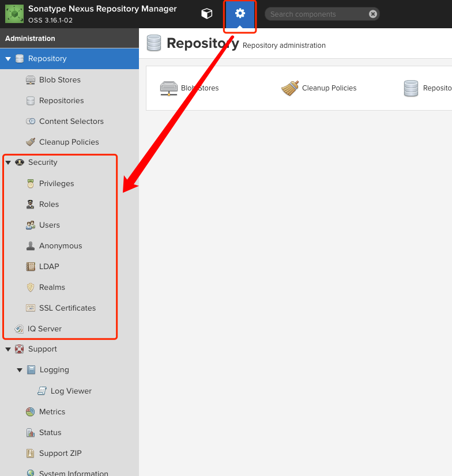Select Cleanup Policies in the sidebar
Image resolution: width=452 pixels, height=476 pixels.
[69, 142]
